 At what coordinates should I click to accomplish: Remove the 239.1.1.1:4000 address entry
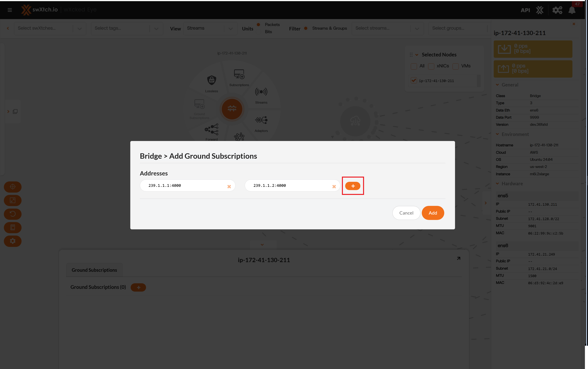click(229, 186)
